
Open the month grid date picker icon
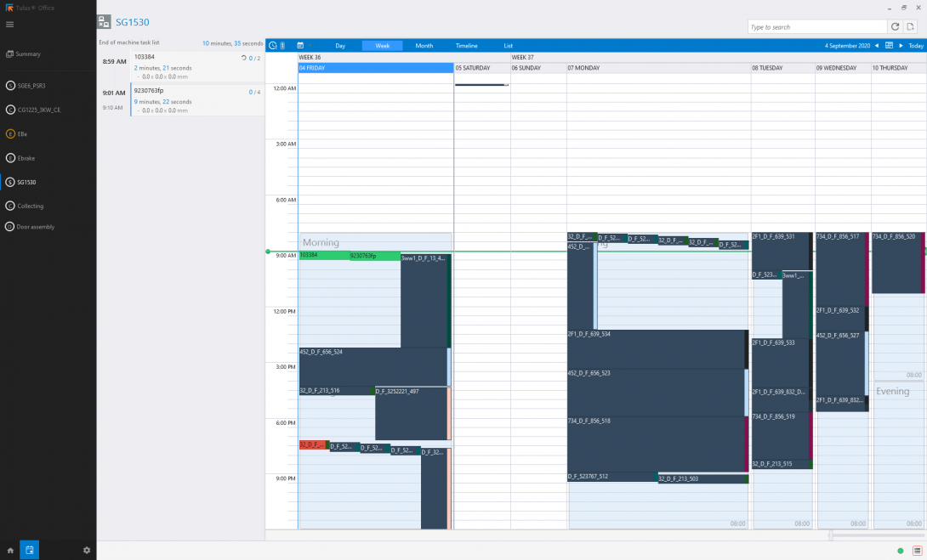tap(889, 46)
